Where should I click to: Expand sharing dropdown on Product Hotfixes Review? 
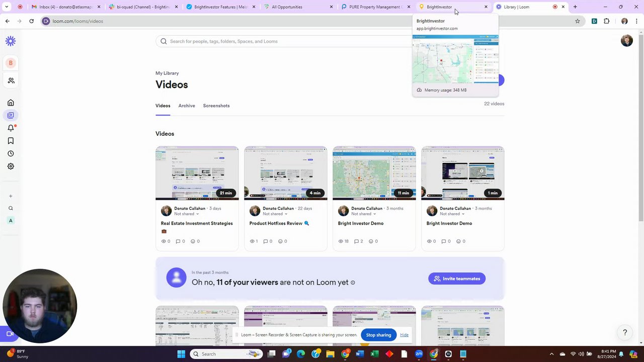[x=275, y=214]
